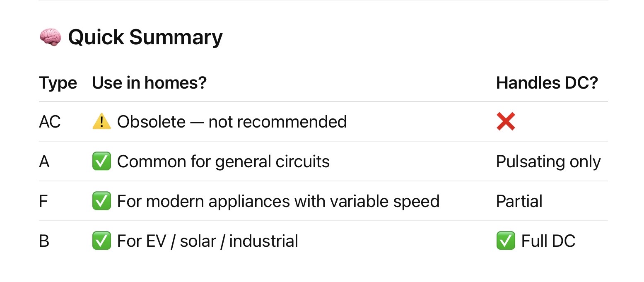Click the Common for general circuits text
The width and height of the screenshot is (644, 282).
(223, 161)
